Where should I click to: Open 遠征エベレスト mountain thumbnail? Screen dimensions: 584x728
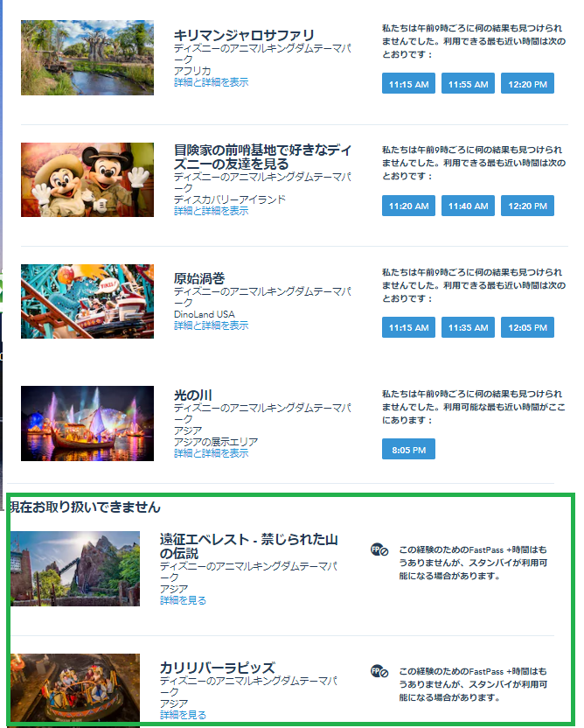pos(75,569)
